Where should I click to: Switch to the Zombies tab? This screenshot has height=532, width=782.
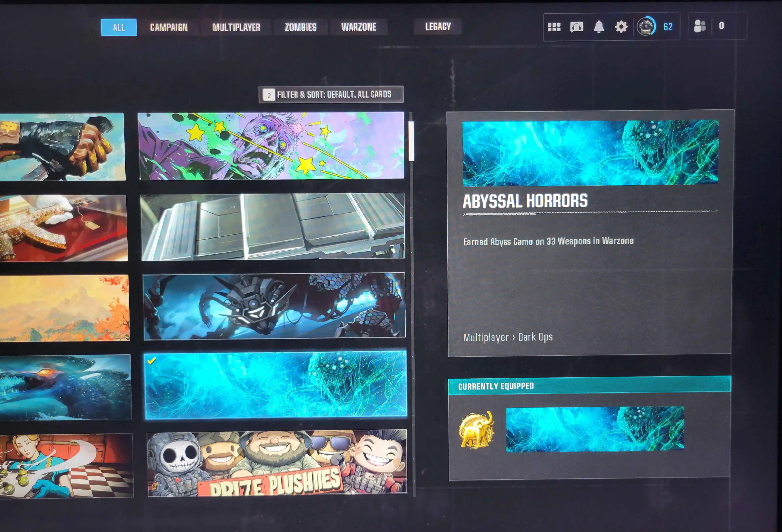pos(300,27)
